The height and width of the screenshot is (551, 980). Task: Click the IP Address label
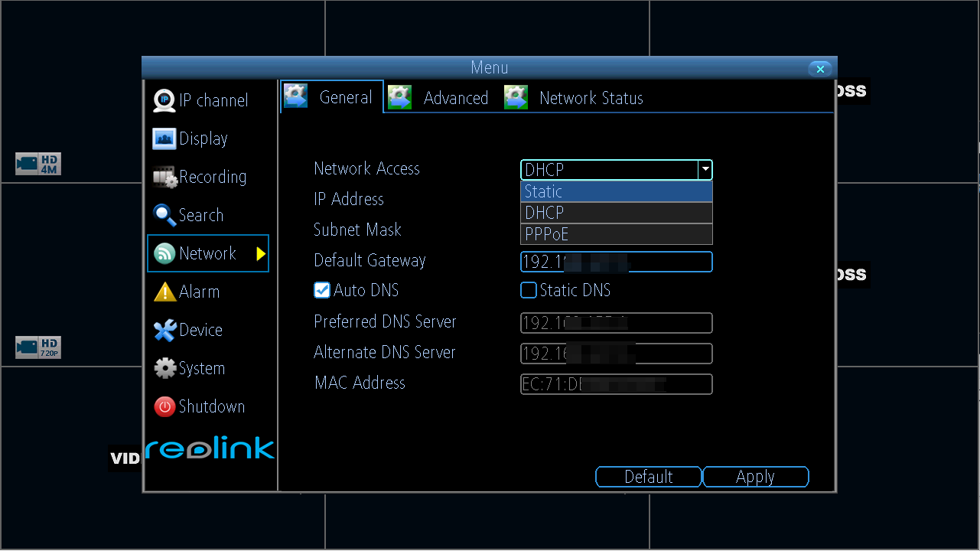[x=349, y=199]
